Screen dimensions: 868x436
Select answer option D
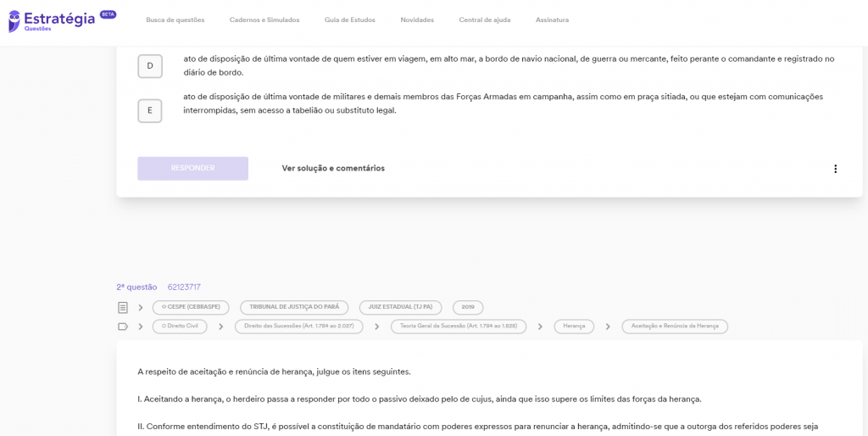click(150, 66)
